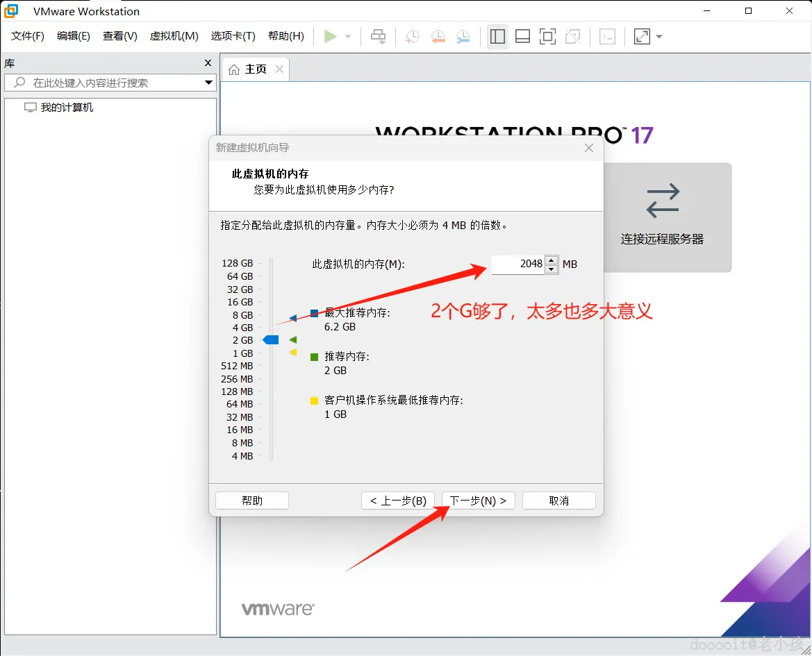Viewport: 812px width, 656px height.
Task: Switch to the 主页 tab
Action: (256, 69)
